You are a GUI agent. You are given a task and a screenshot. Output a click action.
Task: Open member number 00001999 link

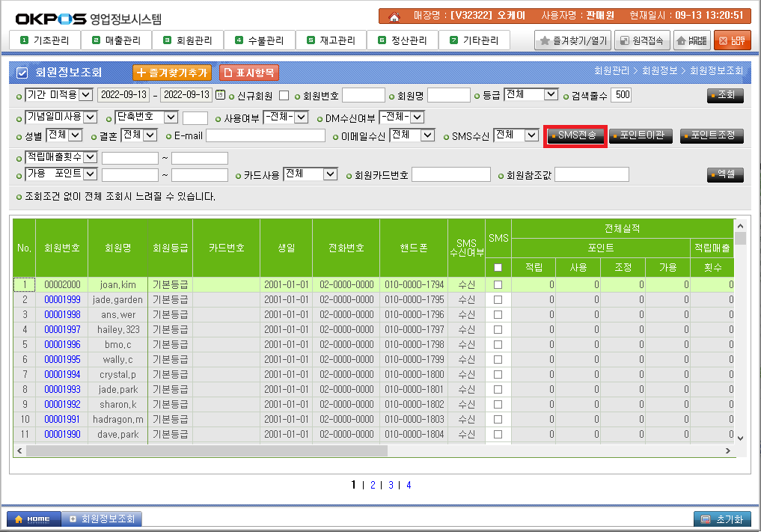tap(61, 300)
